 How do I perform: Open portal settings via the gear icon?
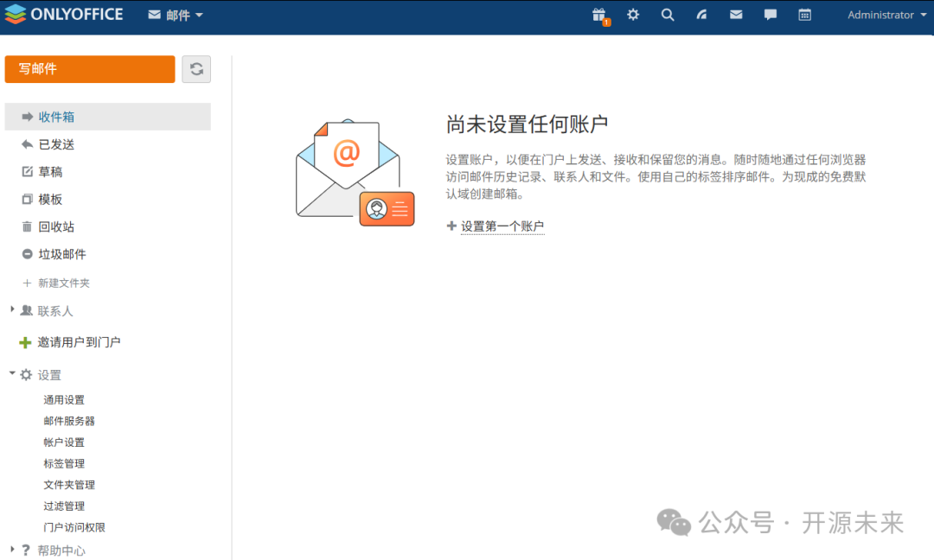633,15
